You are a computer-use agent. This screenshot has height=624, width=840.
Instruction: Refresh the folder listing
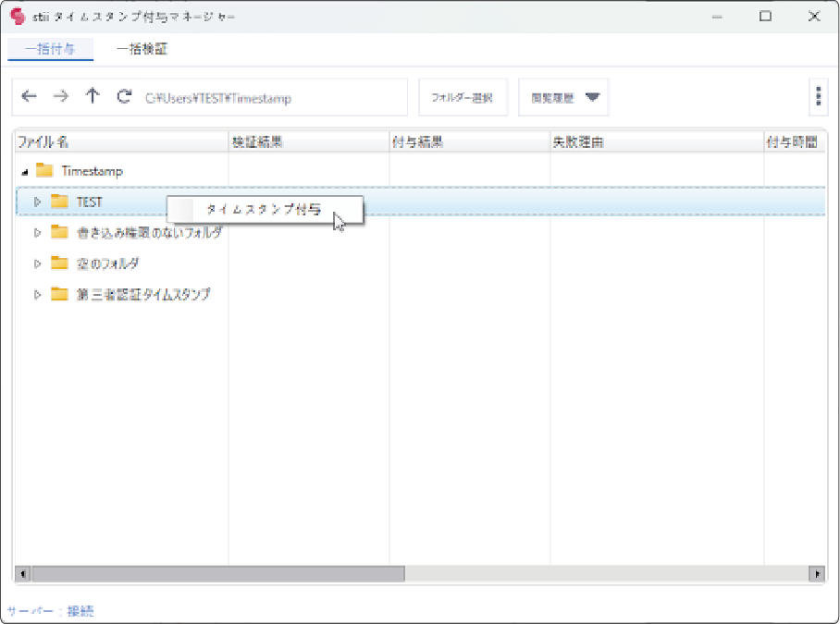pos(124,97)
